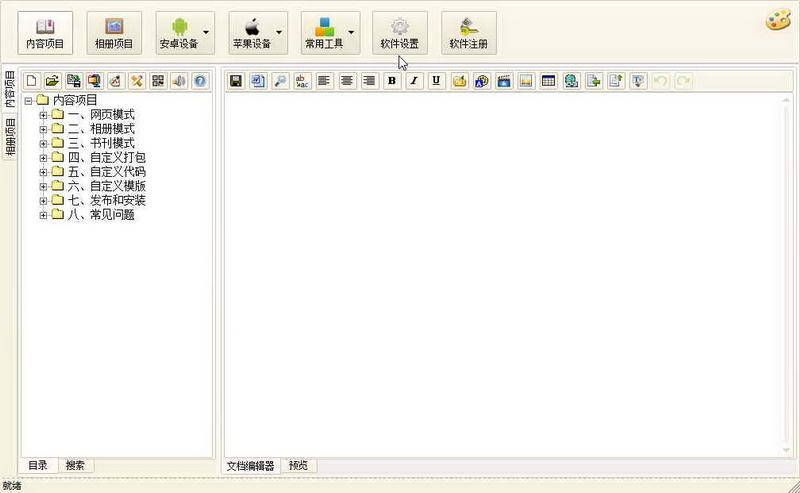Expand the 一、网页模式 tree node

pyautogui.click(x=43, y=115)
